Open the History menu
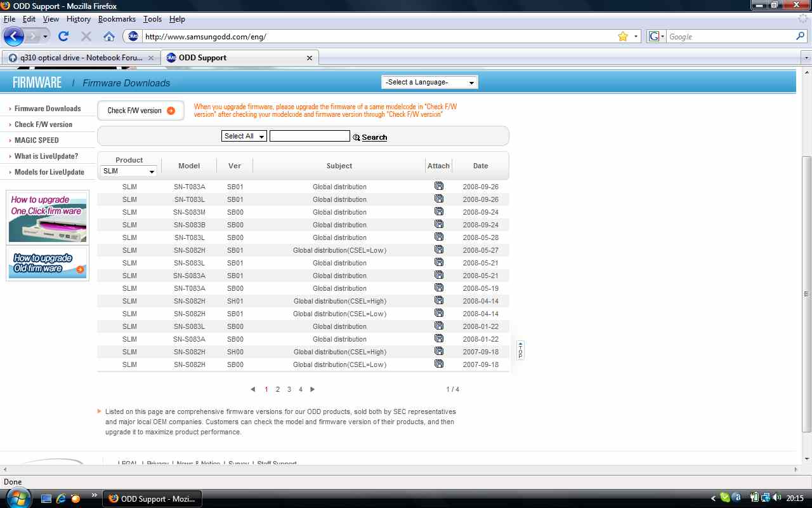Image resolution: width=812 pixels, height=508 pixels. [x=78, y=19]
